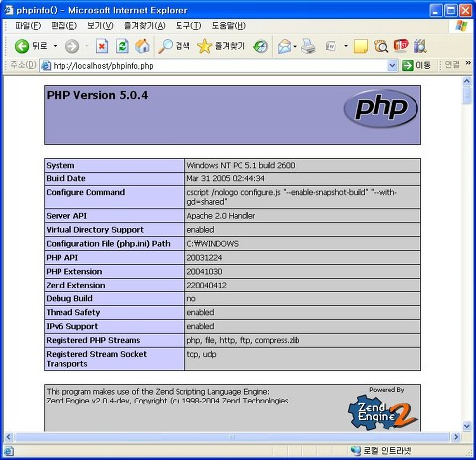Click the local intranet zone icon
This screenshot has width=476, height=460.
point(356,450)
